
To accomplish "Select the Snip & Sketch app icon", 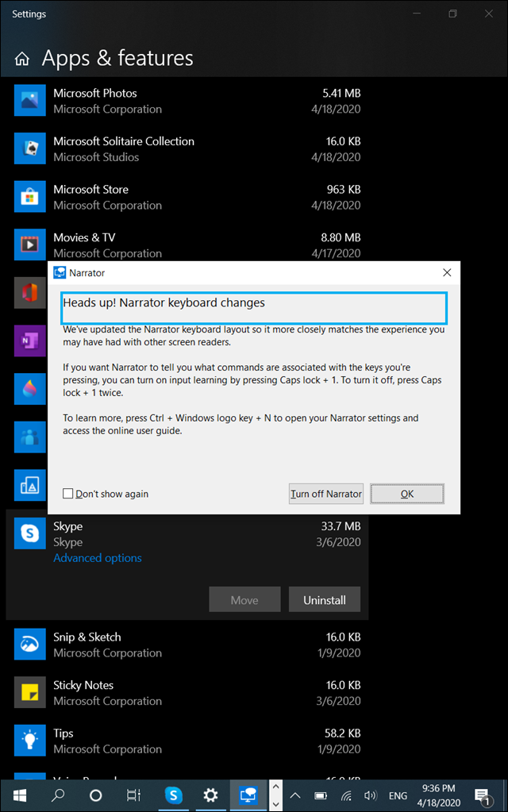I will click(29, 645).
